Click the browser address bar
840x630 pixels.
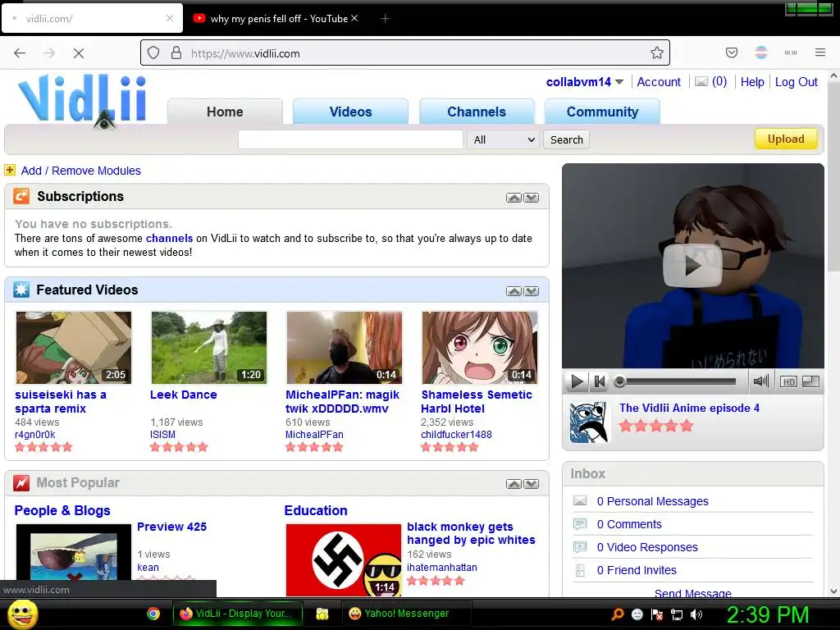[405, 53]
